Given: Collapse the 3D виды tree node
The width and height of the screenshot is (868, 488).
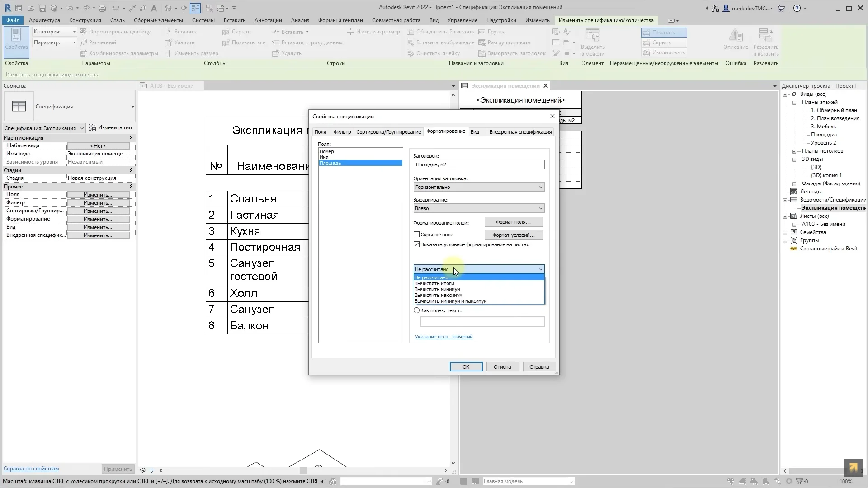Looking at the screenshot, I should tap(794, 160).
